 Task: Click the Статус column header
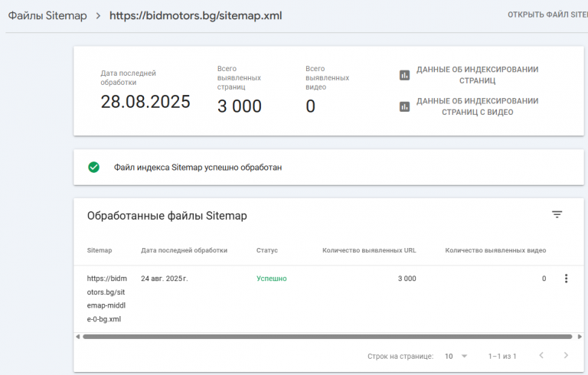tap(267, 250)
